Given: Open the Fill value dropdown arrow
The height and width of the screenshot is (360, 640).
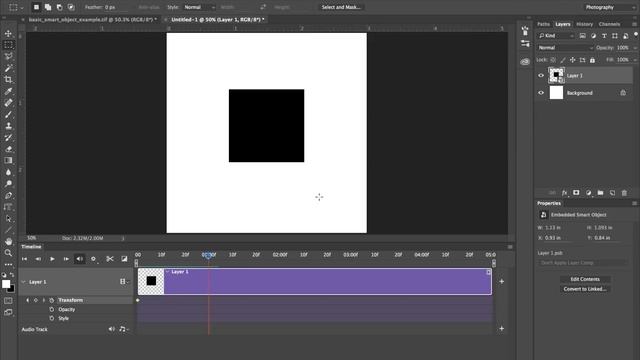Looking at the screenshot, I should [x=635, y=60].
